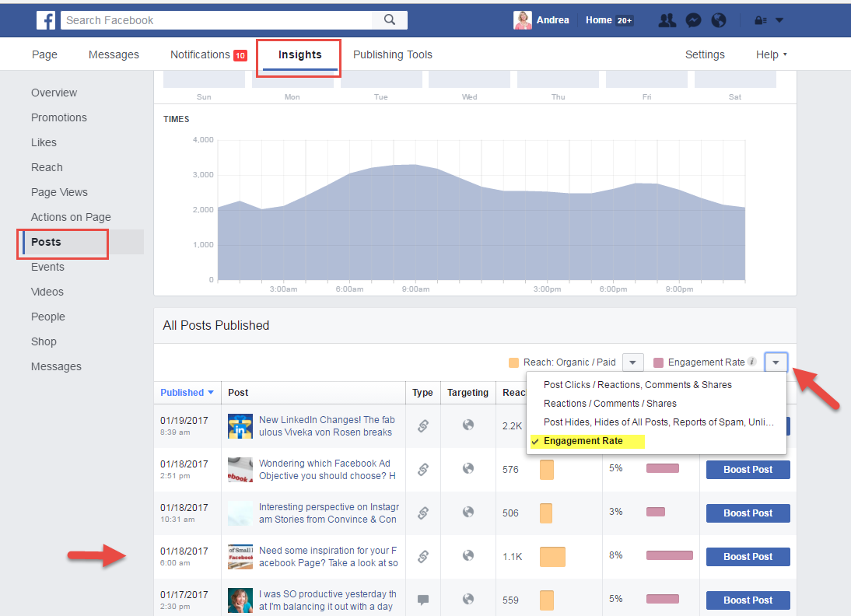851x616 pixels.
Task: Open Page Views in Insights sidebar
Action: point(59,193)
